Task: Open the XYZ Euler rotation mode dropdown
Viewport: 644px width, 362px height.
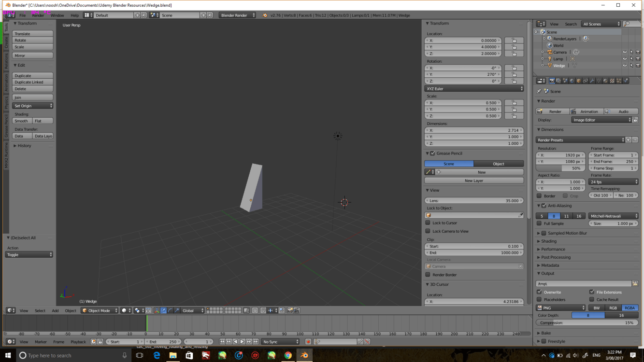Action: pyautogui.click(x=473, y=89)
